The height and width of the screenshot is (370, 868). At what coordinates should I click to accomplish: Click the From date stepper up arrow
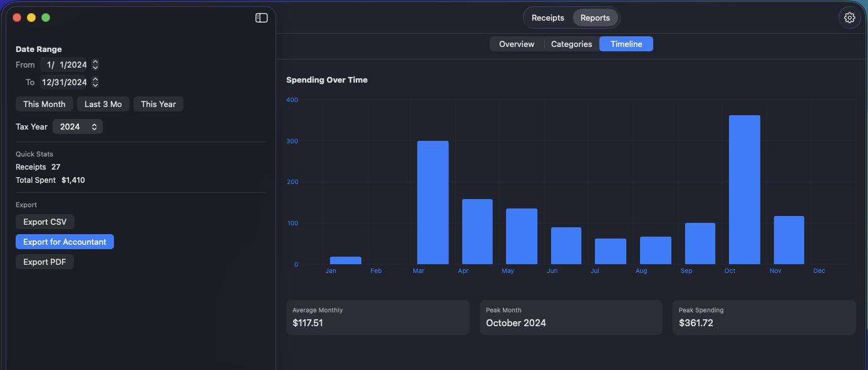95,61
